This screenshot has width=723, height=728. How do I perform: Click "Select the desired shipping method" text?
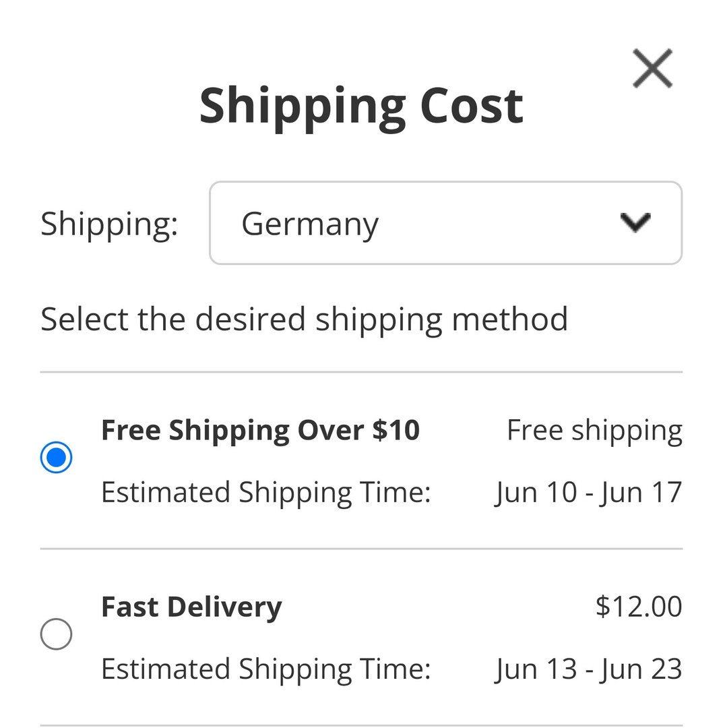(x=304, y=319)
